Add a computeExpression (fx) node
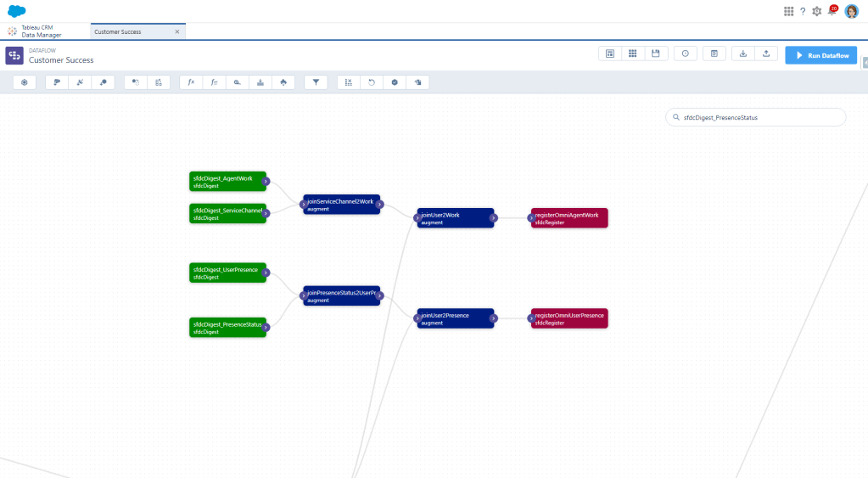The image size is (868, 478). (191, 82)
